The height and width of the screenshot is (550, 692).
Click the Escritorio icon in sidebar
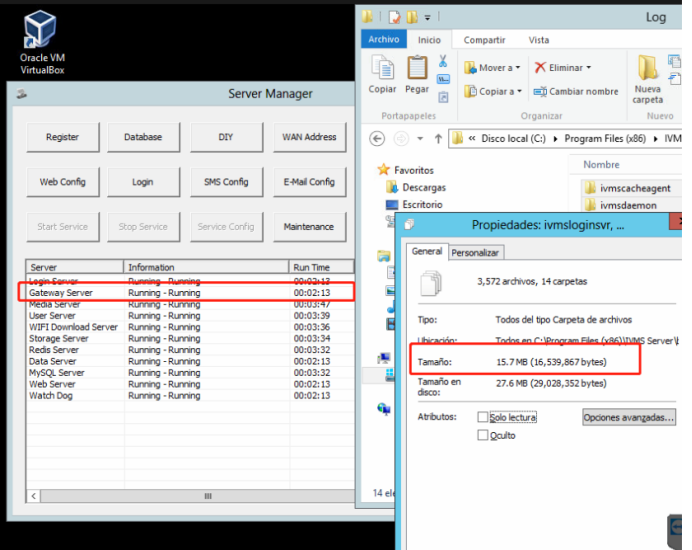click(x=391, y=205)
